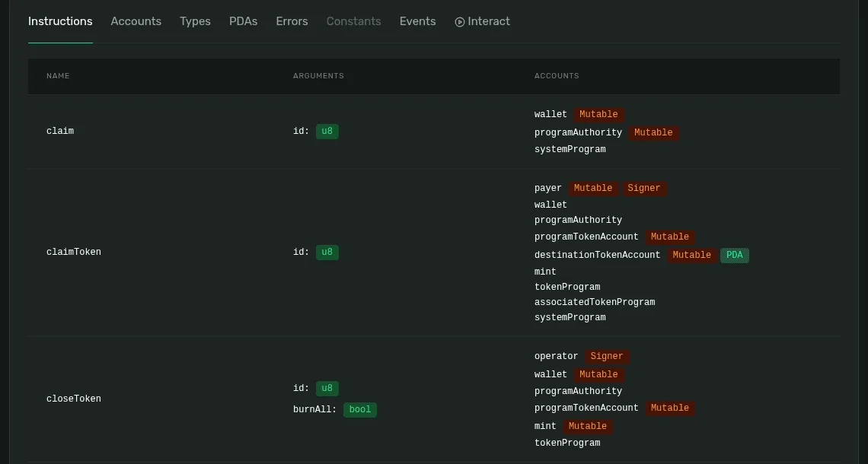The width and height of the screenshot is (868, 464).
Task: Click tokenProgram in the claimToken row
Action: tap(566, 287)
